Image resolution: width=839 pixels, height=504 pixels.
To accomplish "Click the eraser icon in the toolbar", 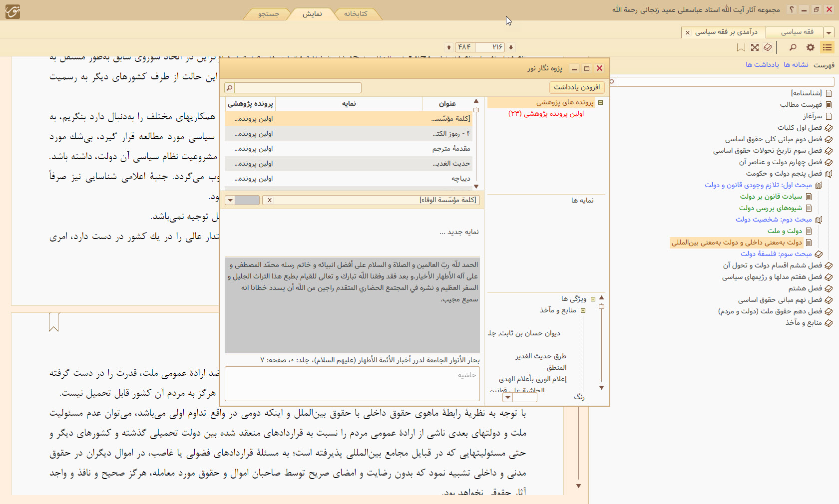I will 768,47.
